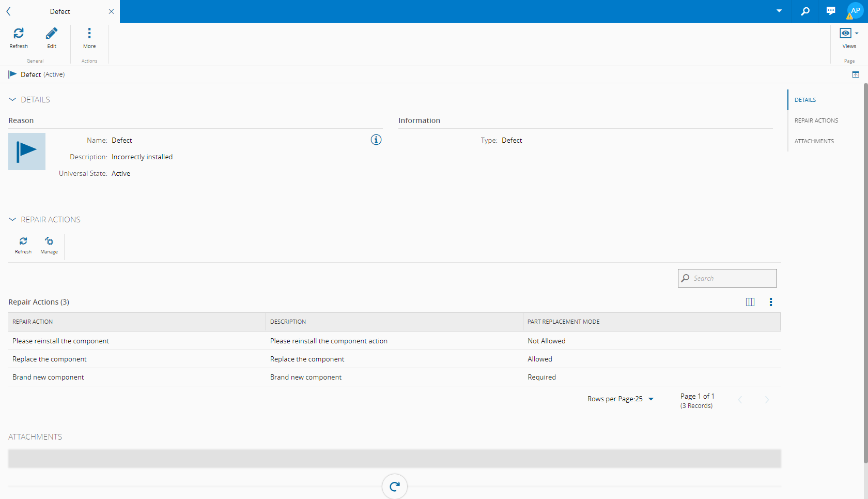Jump to ATTACHMENTS in side navigation
Image resolution: width=868 pixels, height=499 pixels.
click(814, 141)
